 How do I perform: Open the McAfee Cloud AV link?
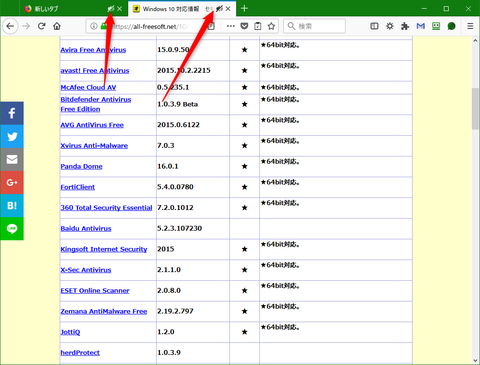[x=88, y=88]
